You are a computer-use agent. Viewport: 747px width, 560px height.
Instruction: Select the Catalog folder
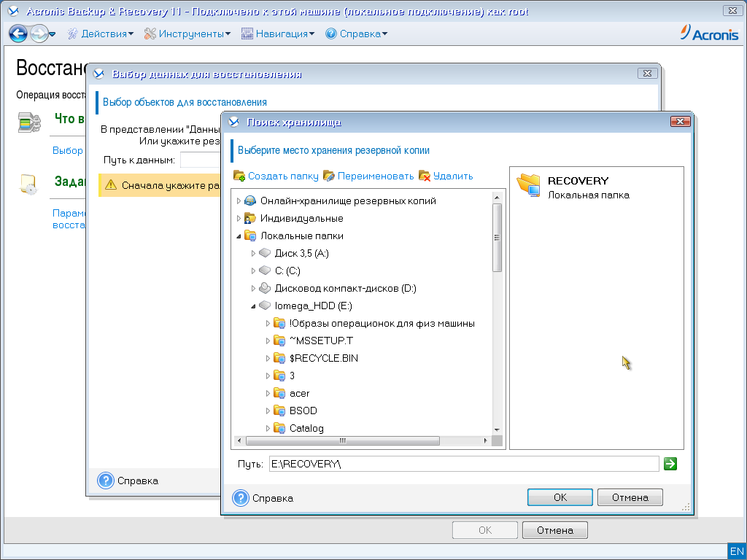pos(306,429)
